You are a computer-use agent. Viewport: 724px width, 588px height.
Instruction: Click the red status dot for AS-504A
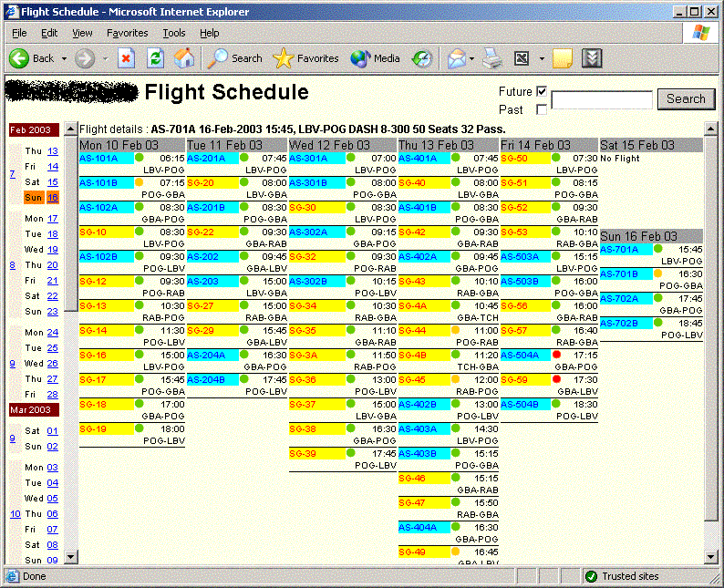[556, 354]
